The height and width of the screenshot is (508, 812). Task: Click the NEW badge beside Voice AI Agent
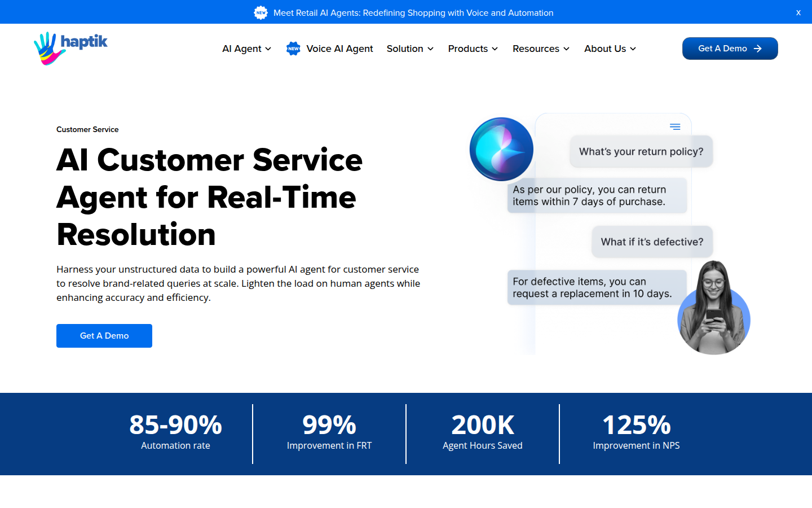293,49
